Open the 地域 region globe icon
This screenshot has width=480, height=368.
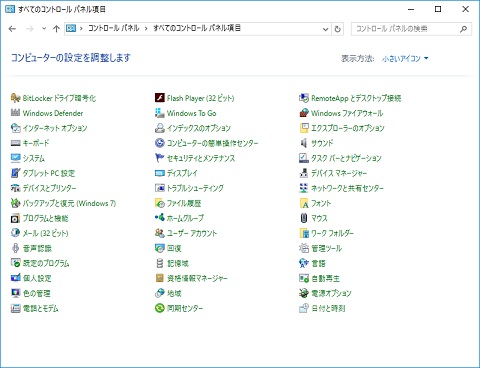[x=160, y=293]
